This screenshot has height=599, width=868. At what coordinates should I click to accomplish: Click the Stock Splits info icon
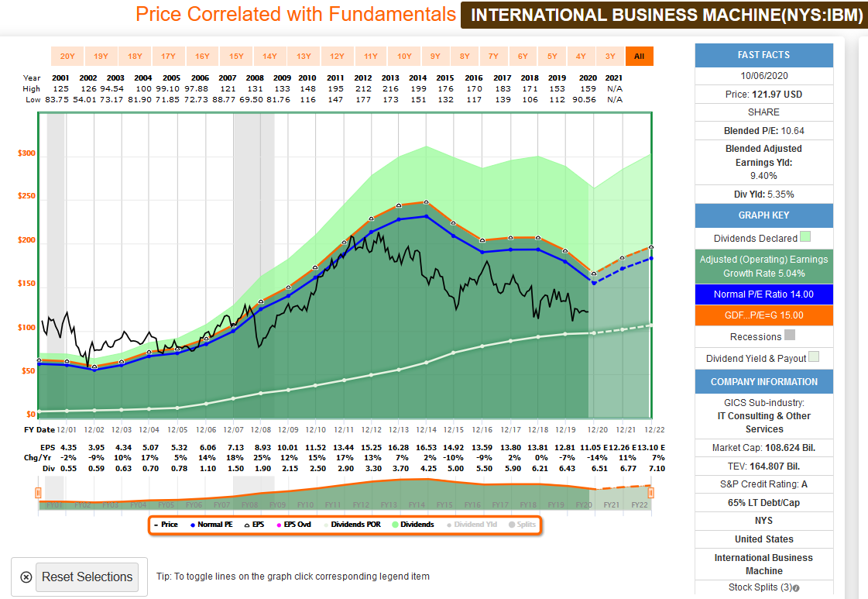pos(796,588)
